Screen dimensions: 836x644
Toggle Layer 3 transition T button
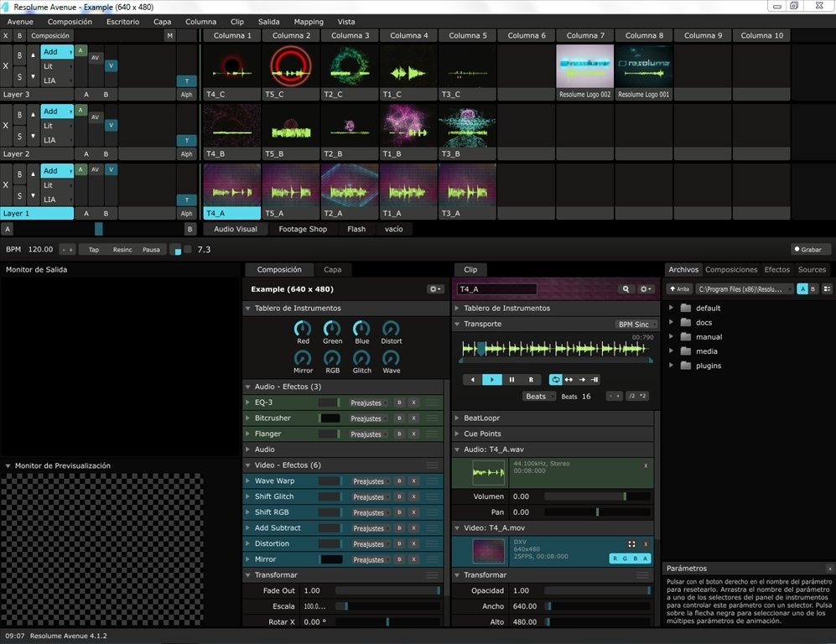(187, 81)
